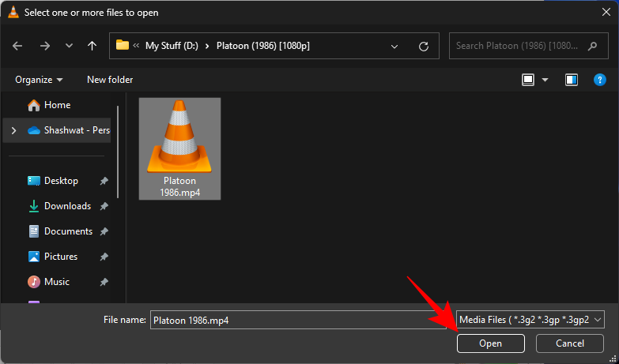Open the Desktop quick access folder
The width and height of the screenshot is (619, 364).
(61, 181)
